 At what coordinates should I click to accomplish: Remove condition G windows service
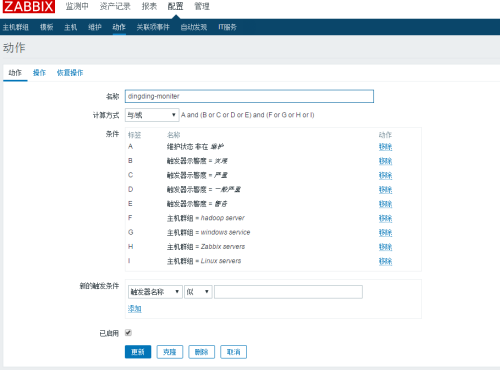tap(385, 233)
